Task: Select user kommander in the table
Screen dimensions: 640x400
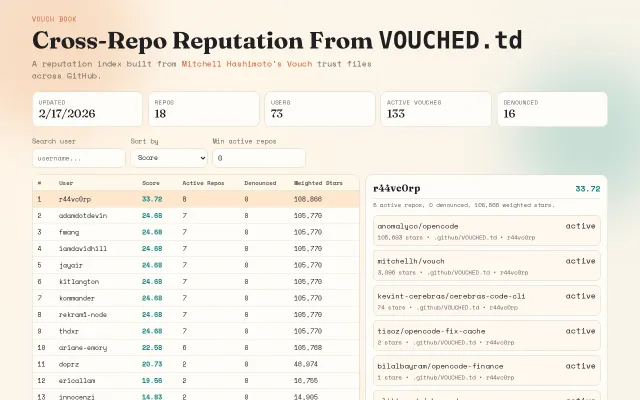Action: 77,298
